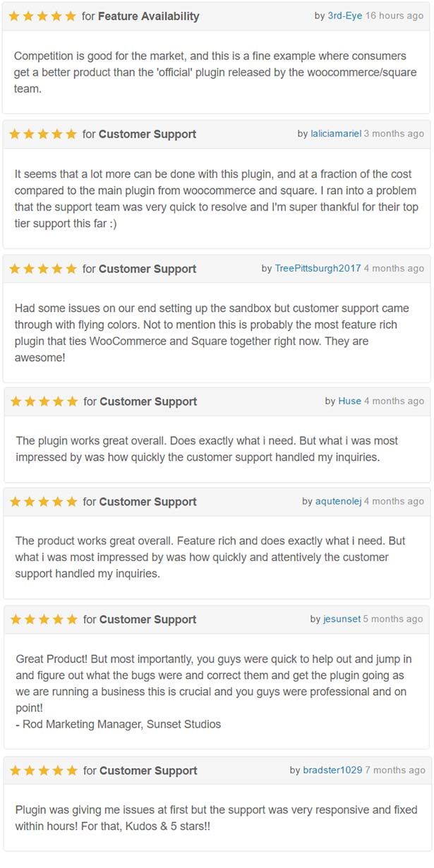Click the '16 hours ago' timestamp
434x868 pixels.
[x=394, y=16]
